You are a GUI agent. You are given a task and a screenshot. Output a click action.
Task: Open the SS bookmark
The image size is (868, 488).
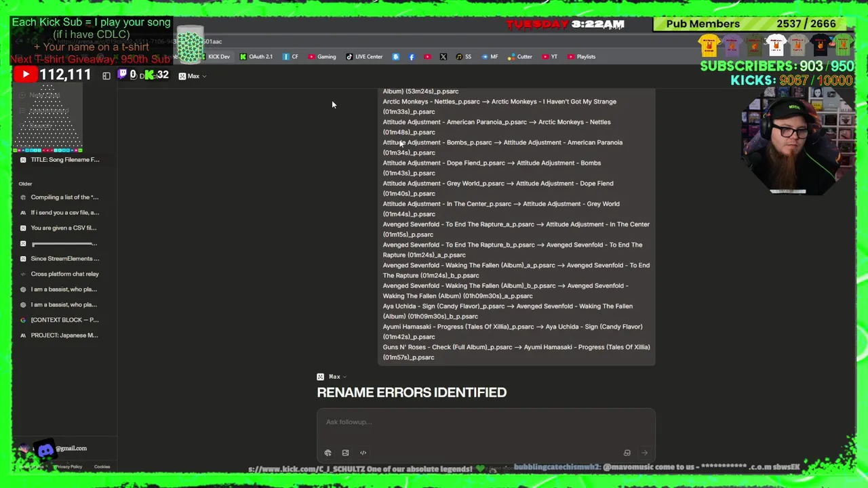click(464, 57)
